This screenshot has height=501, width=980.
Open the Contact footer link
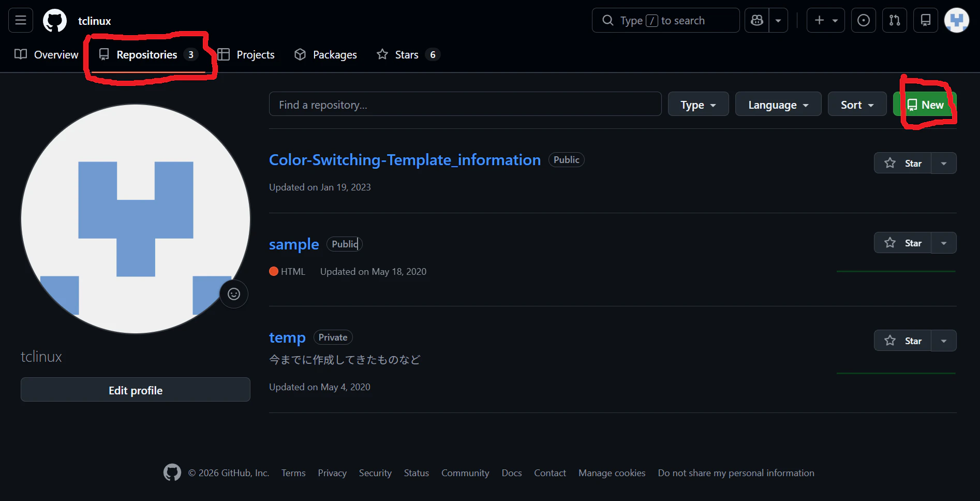[x=550, y=473]
